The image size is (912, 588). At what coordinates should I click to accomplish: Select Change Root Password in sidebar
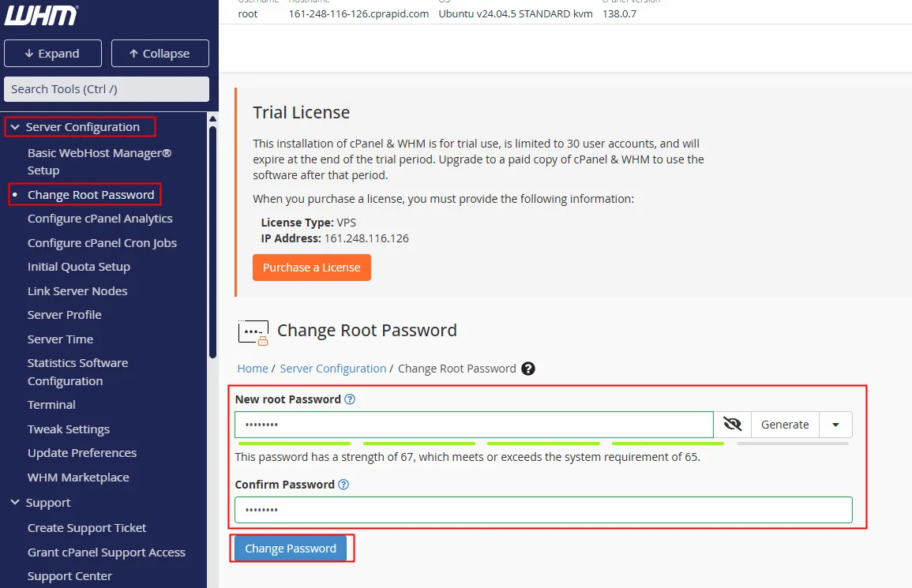coord(91,195)
